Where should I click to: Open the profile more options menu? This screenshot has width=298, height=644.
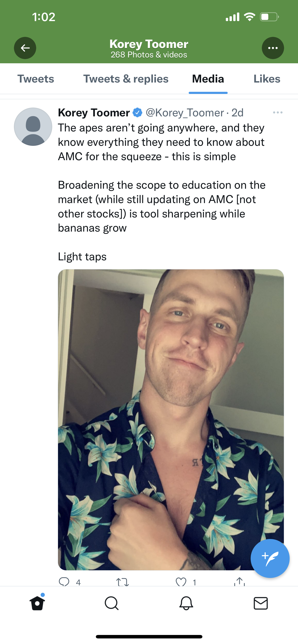(x=273, y=48)
